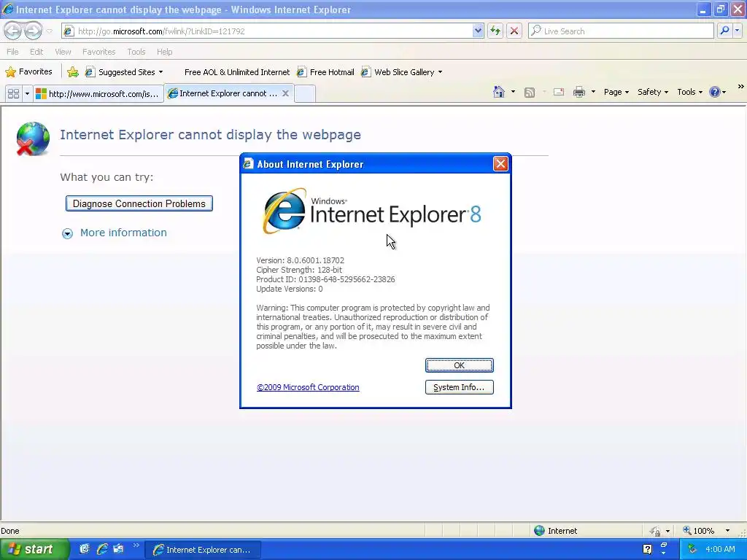The width and height of the screenshot is (747, 560).
Task: Expand the address bar autocomplete dropdown
Action: pyautogui.click(x=478, y=31)
